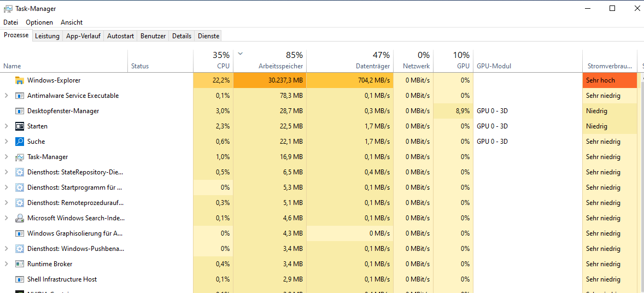
Task: Expand the Suche process group
Action: coord(6,142)
